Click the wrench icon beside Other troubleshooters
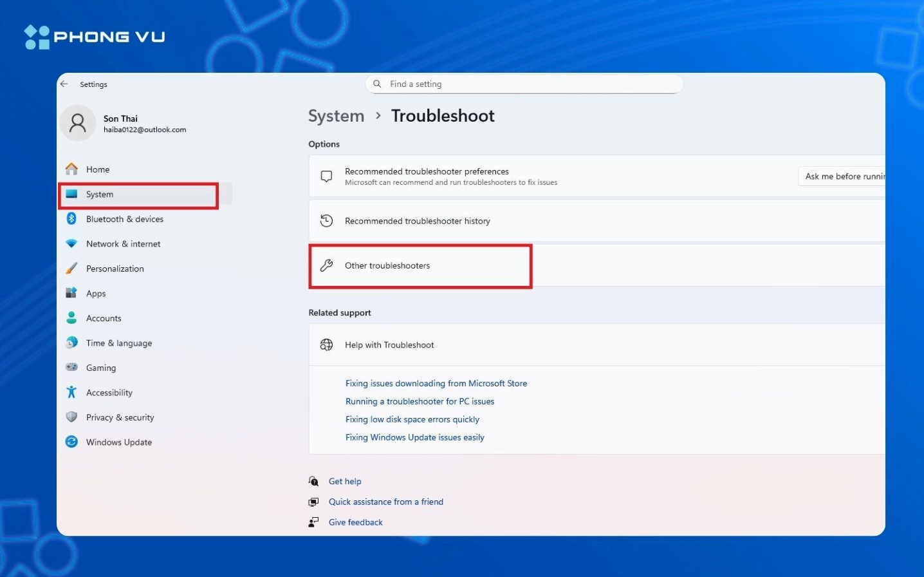This screenshot has width=924, height=577. pos(327,265)
